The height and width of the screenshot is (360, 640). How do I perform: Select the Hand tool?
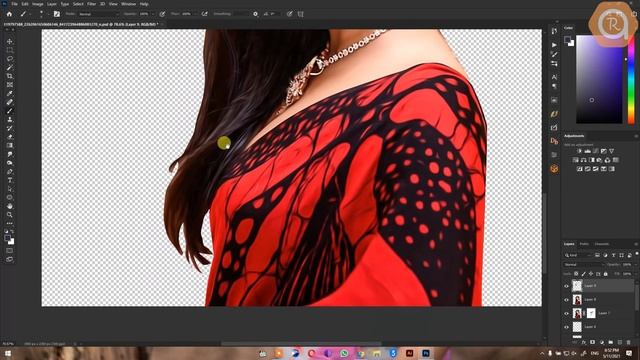tap(9, 206)
